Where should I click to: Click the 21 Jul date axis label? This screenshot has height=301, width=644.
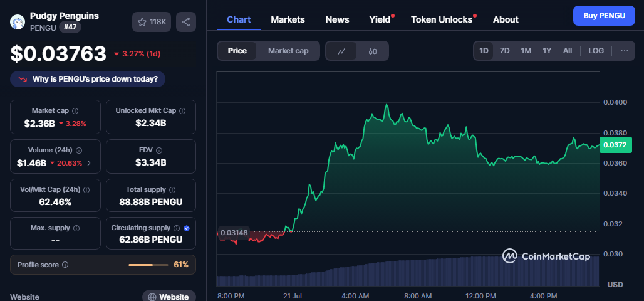coord(292,296)
